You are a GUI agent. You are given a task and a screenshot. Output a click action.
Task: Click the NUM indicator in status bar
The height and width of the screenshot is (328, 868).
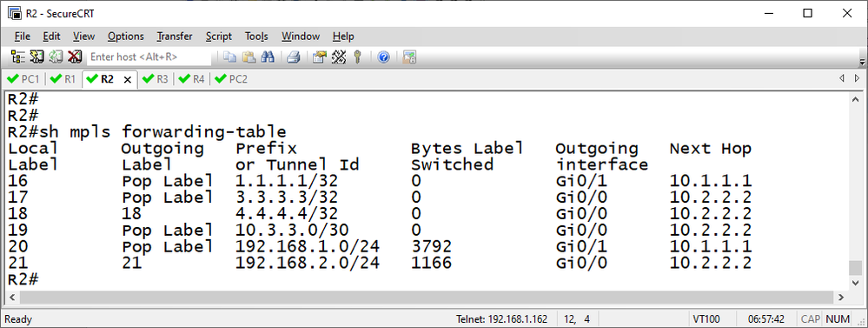[838, 319]
